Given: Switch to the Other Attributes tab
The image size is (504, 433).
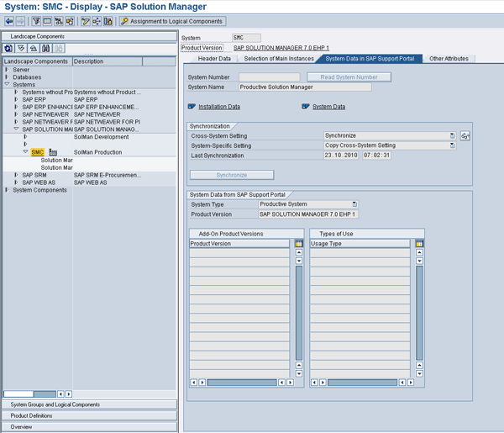Looking at the screenshot, I should click(x=449, y=59).
